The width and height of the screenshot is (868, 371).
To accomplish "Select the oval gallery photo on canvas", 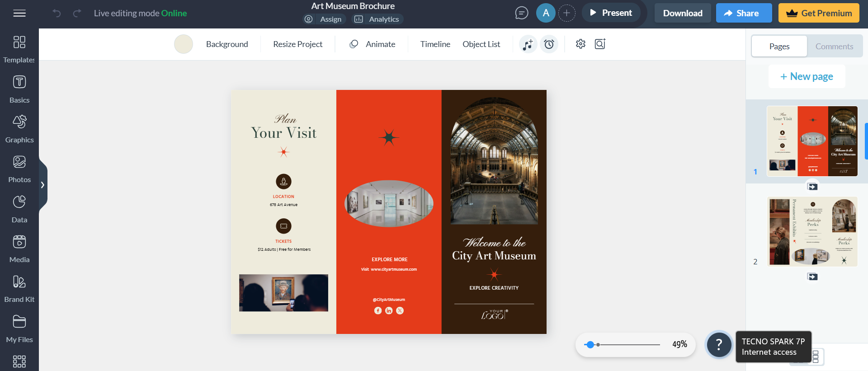I will click(x=389, y=203).
